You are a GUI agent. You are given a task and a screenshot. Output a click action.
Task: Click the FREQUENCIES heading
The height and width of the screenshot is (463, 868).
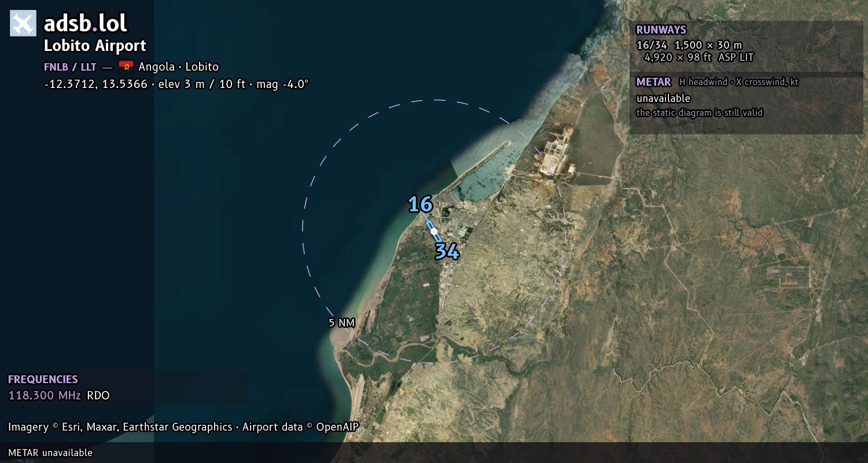point(43,380)
